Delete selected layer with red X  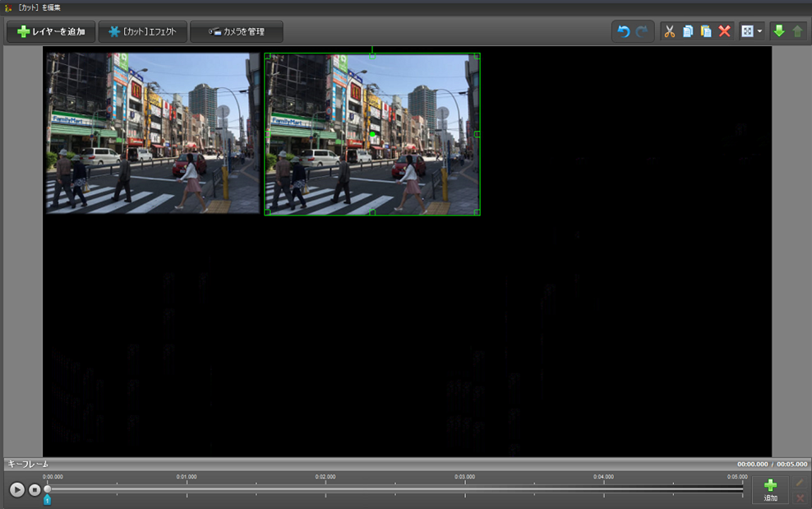(724, 32)
